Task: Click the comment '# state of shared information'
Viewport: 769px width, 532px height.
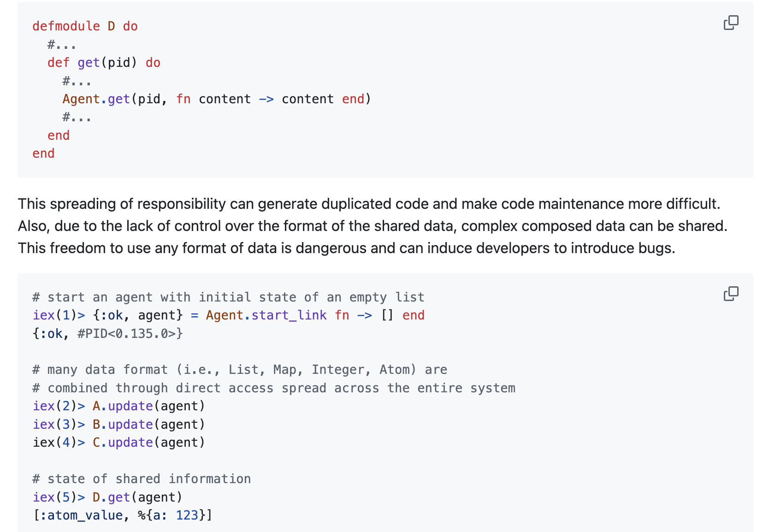Action: pyautogui.click(x=142, y=479)
